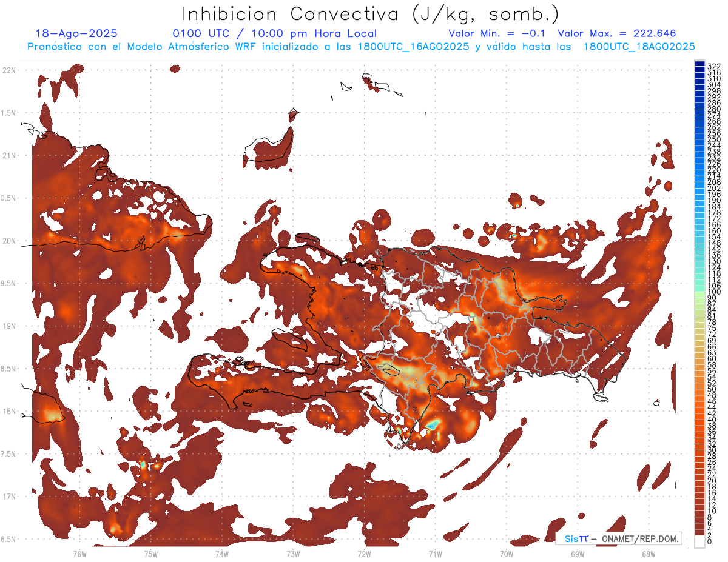The height and width of the screenshot is (562, 728).
Task: Click the "8.5N" latitude label
Action: 8,369
